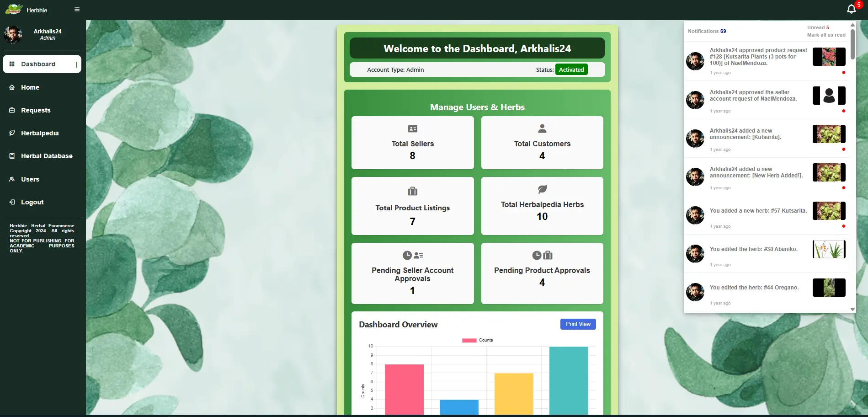This screenshot has width=868, height=417.
Task: Select Herbalpedia in the sidebar
Action: pyautogui.click(x=42, y=133)
